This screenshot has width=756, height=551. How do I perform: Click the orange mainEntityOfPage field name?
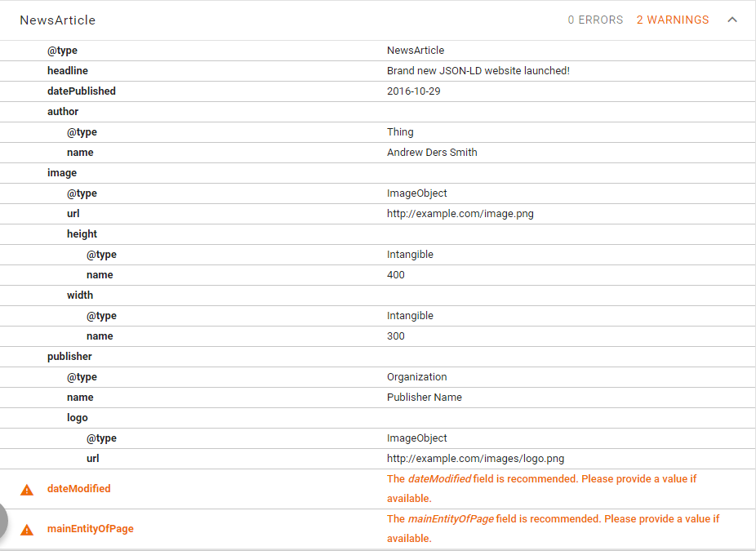point(90,529)
